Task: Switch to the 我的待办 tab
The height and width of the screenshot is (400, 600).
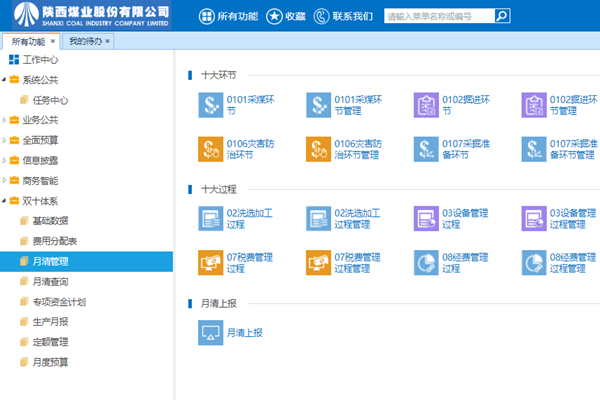Action: 85,41
